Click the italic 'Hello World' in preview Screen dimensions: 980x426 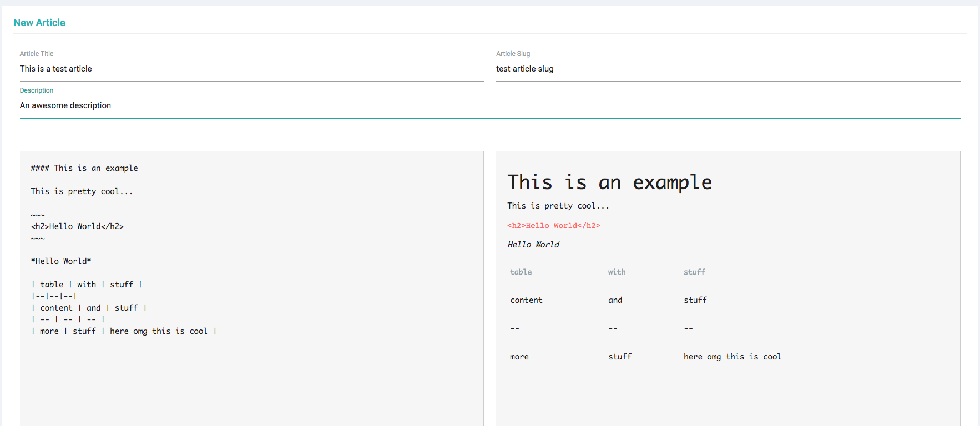[x=533, y=245]
